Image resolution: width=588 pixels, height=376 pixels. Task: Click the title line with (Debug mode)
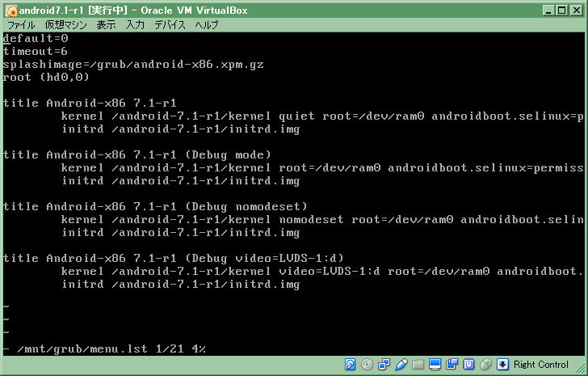coord(136,155)
